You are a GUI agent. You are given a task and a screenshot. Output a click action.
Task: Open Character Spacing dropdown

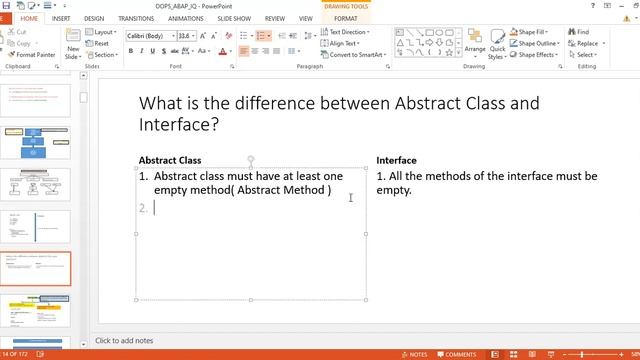[x=187, y=51]
